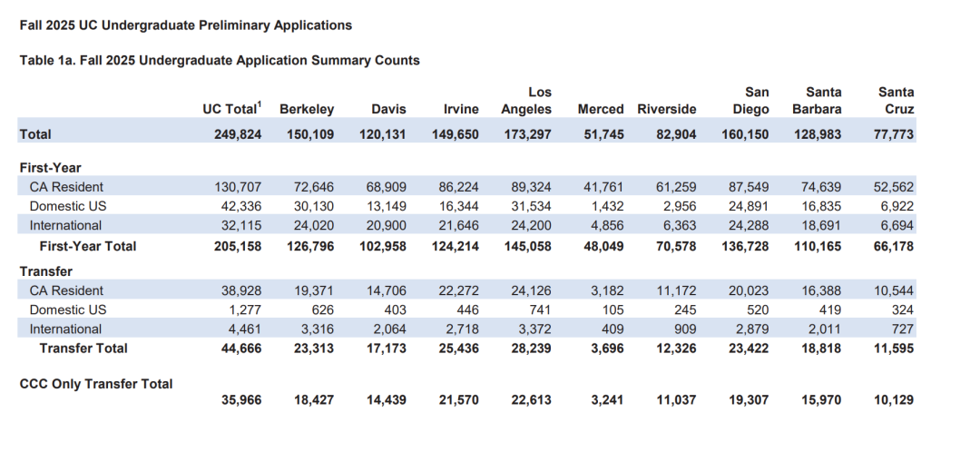The width and height of the screenshot is (980, 452).
Task: Click the "UC Total" column header
Action: click(232, 109)
